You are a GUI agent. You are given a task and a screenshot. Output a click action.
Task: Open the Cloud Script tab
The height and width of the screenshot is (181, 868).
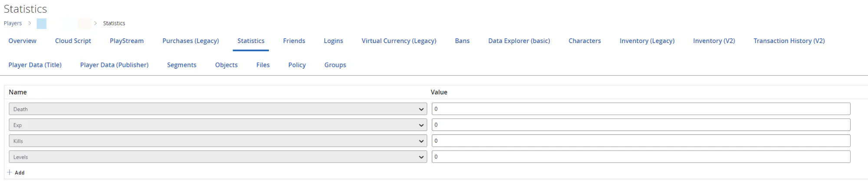point(73,41)
